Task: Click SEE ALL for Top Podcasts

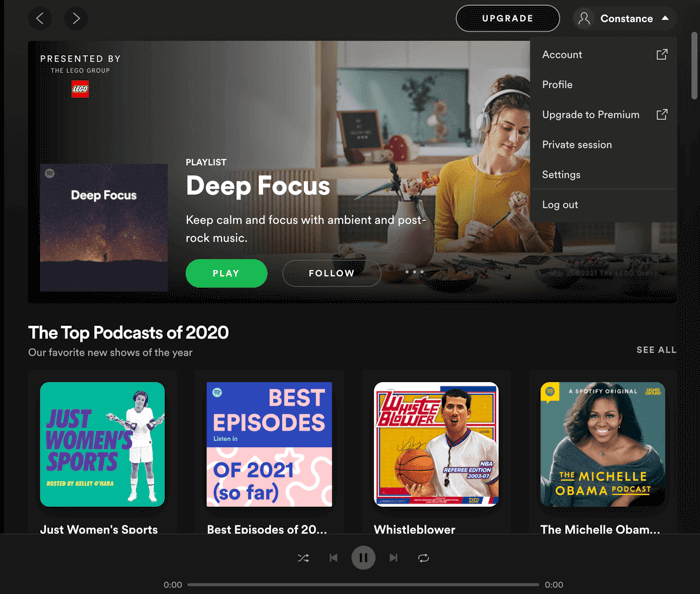Action: pyautogui.click(x=656, y=349)
